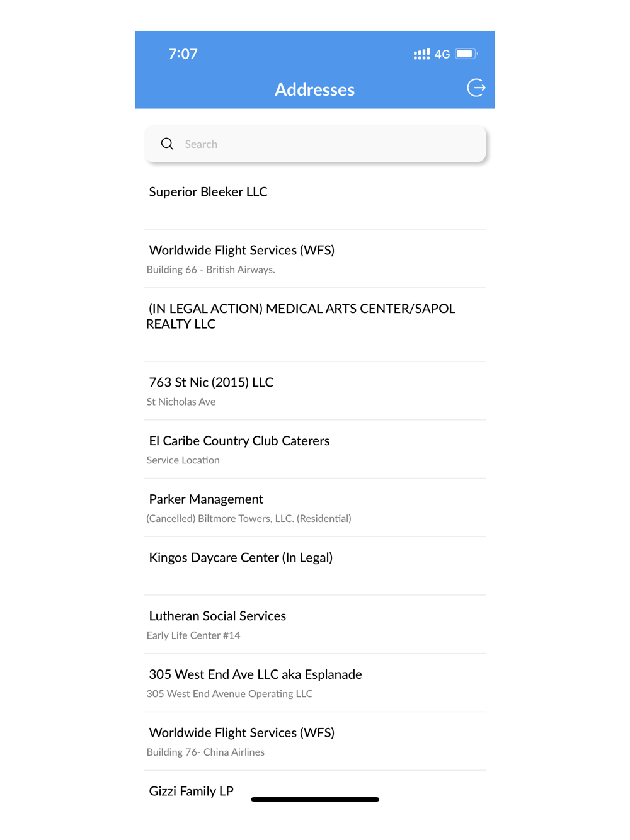
Task: Click the search magnifier icon
Action: point(167,144)
